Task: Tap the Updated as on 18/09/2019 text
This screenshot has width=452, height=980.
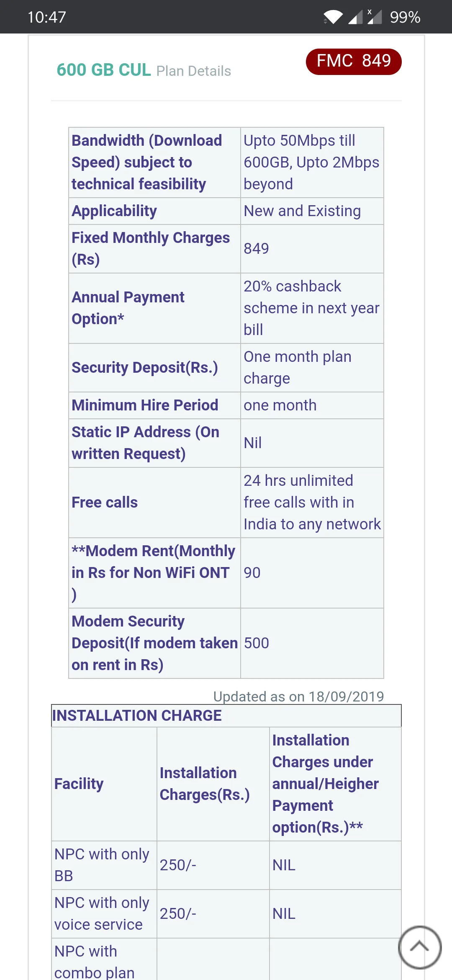Action: (x=298, y=696)
